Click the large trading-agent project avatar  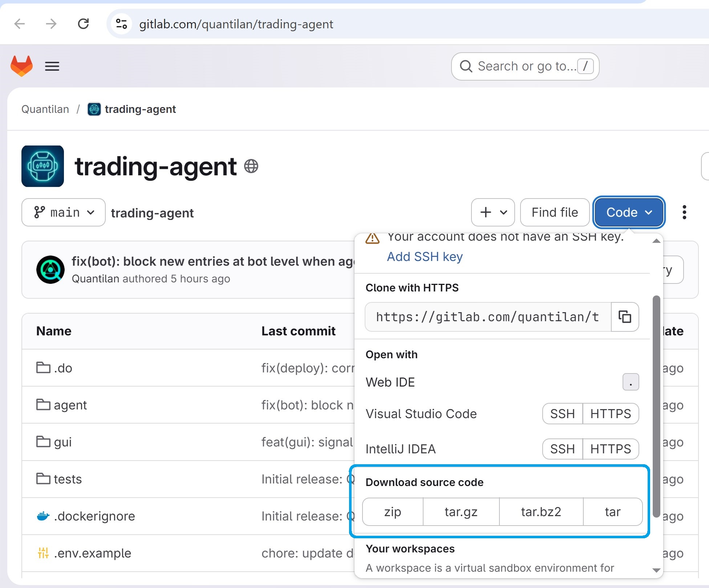click(x=42, y=166)
